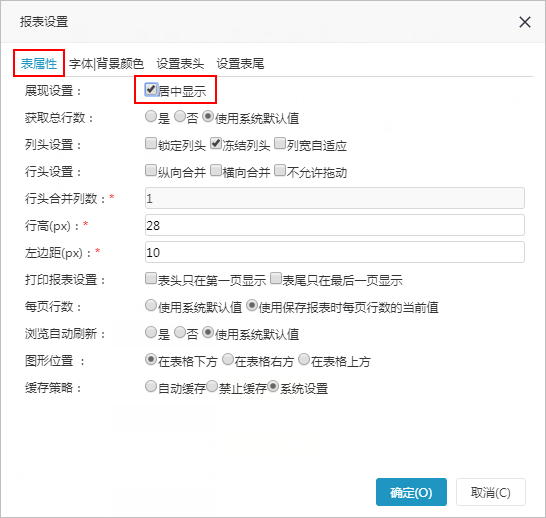Viewport: 546px width, 518px height.
Task: Select the 表属性 tab
Action: click(39, 64)
